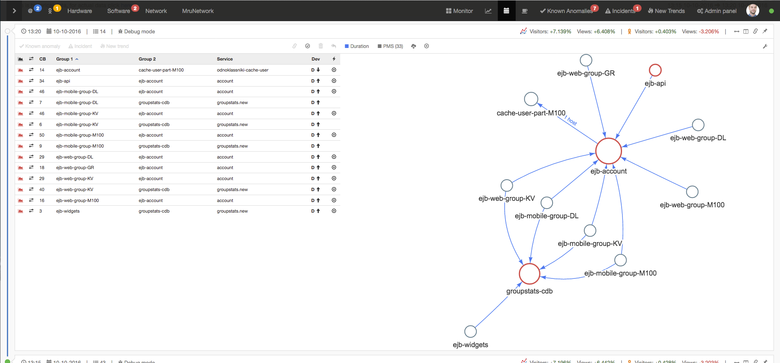This screenshot has height=363, width=780.
Task: Open the MruNetwork menu
Action: [197, 10]
